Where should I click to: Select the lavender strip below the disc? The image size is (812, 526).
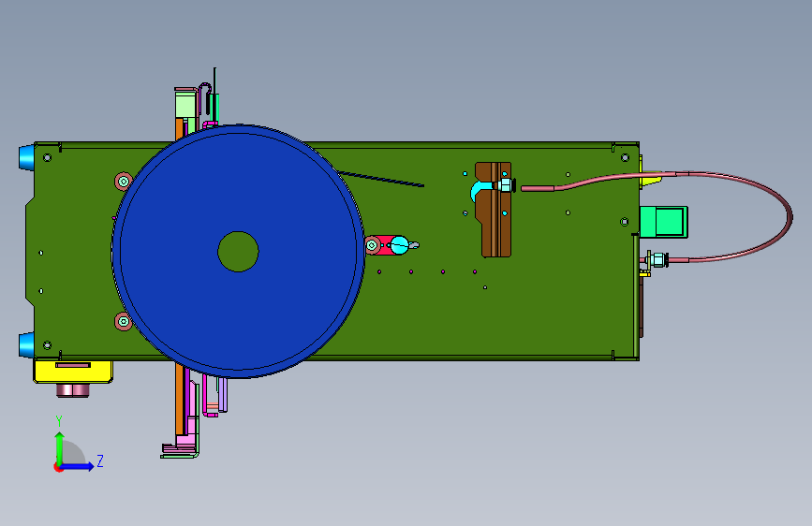(223, 395)
